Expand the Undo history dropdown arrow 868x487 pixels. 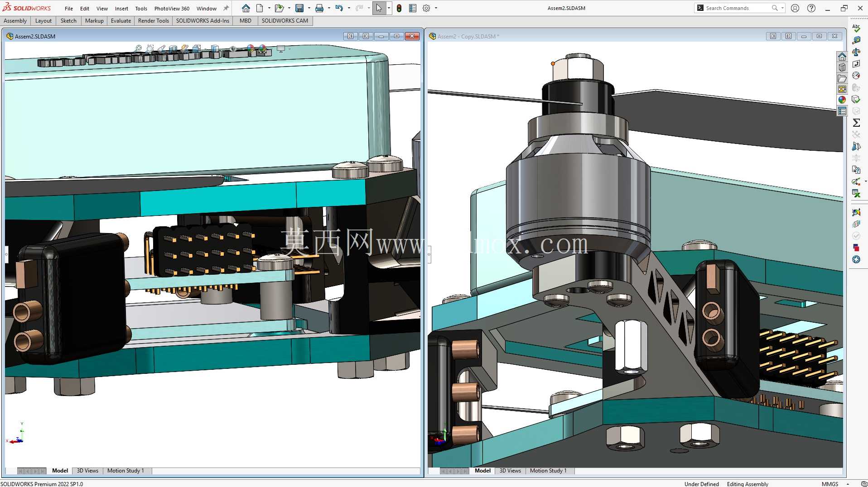pos(349,8)
